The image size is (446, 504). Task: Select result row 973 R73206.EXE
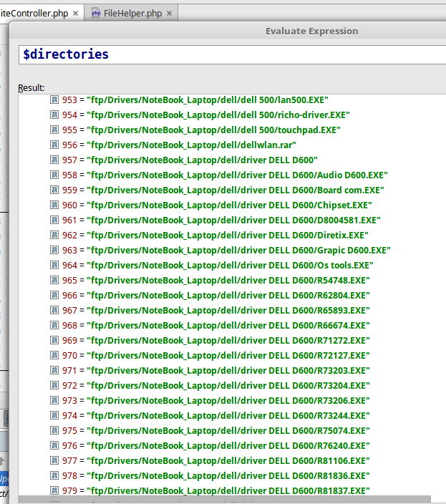coord(210,401)
